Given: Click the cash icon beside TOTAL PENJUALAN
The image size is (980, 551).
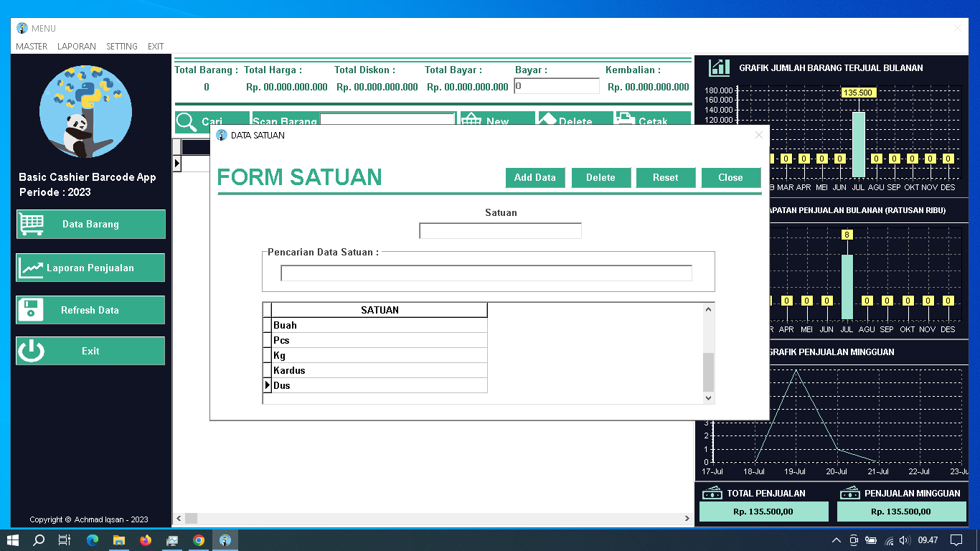Looking at the screenshot, I should (x=713, y=493).
